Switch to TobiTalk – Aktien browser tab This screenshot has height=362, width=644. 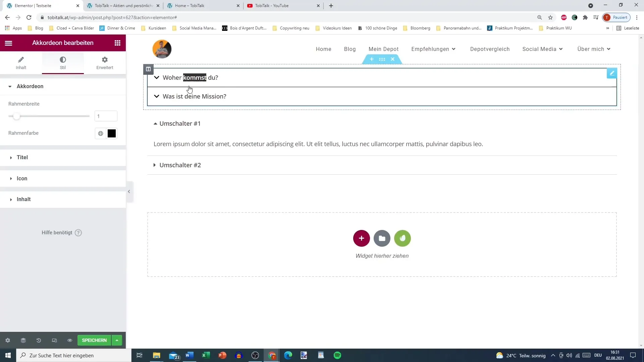click(123, 6)
